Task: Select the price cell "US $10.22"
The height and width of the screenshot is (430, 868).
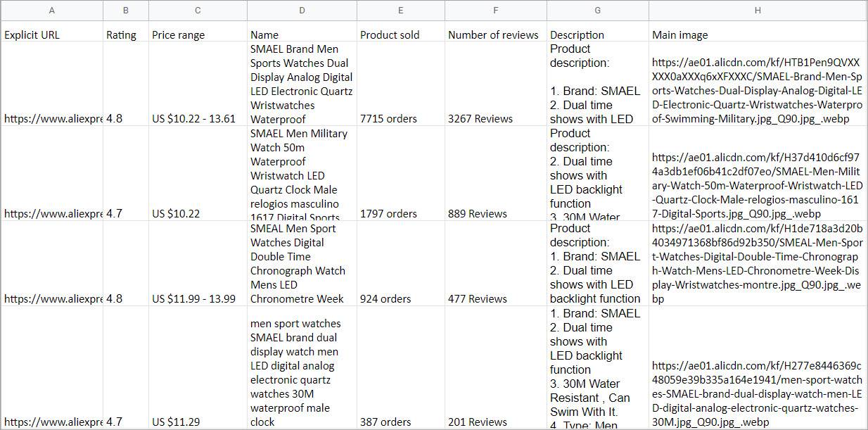Action: click(x=198, y=174)
